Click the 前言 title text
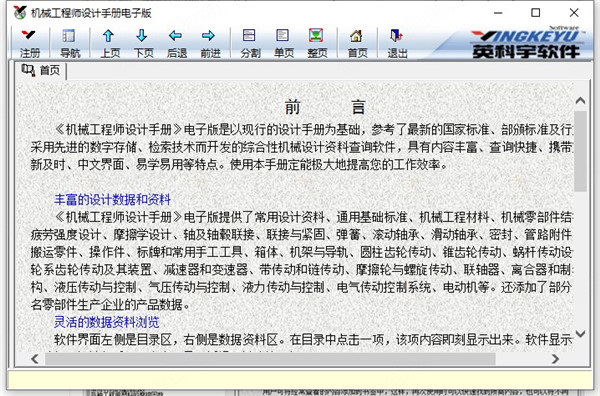The height and width of the screenshot is (396, 600). [x=325, y=107]
